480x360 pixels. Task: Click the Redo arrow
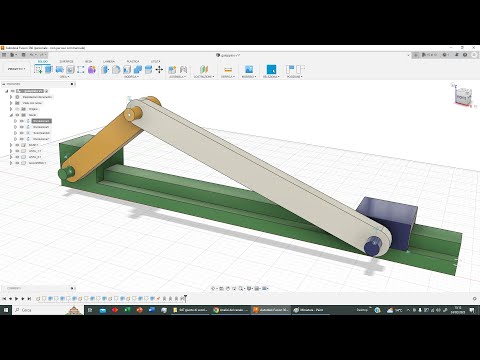(42, 55)
